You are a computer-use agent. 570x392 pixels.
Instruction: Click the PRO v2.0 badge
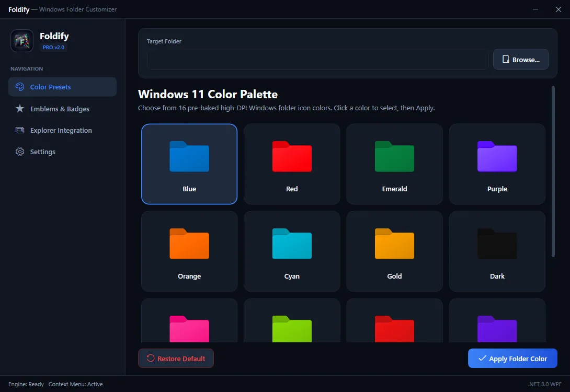pos(53,47)
